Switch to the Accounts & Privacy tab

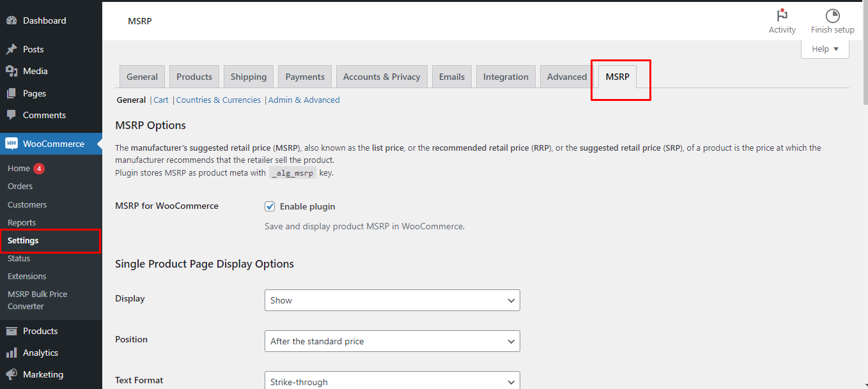click(382, 77)
